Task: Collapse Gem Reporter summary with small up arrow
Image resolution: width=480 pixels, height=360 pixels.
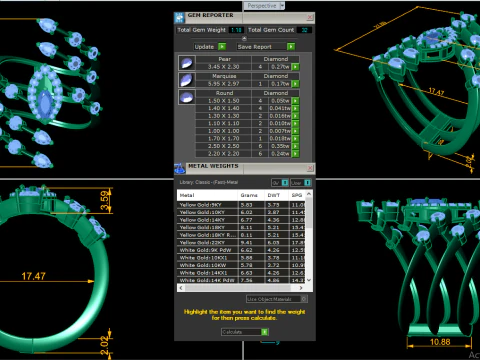Action: click(244, 38)
